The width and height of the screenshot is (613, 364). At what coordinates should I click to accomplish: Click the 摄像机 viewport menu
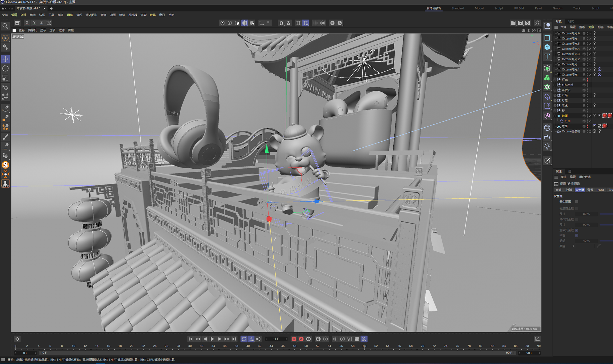[x=32, y=30]
